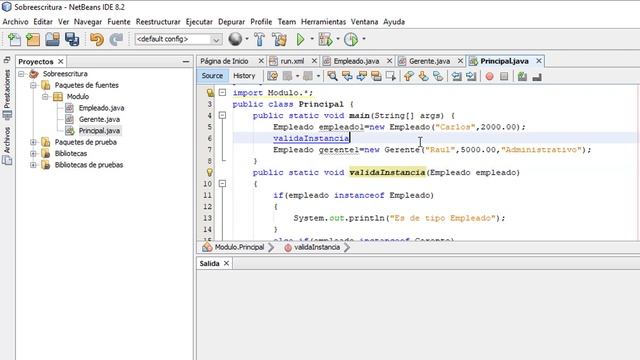Click the Debug Project icon
Screen dimensions: 640x360
[325, 40]
